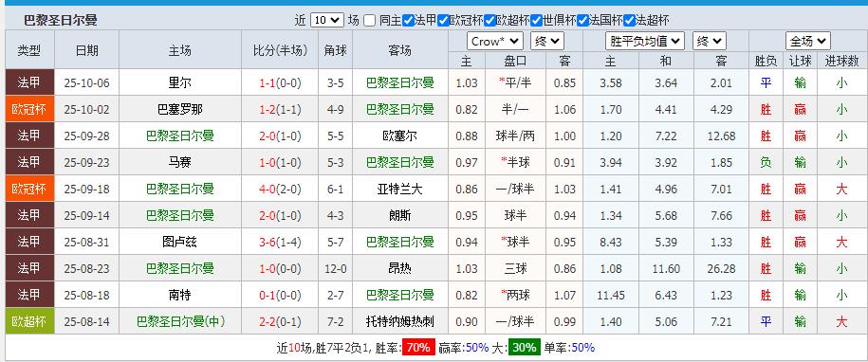Click the 日期 column header
Image resolution: width=868 pixels, height=362 pixels.
87,50
